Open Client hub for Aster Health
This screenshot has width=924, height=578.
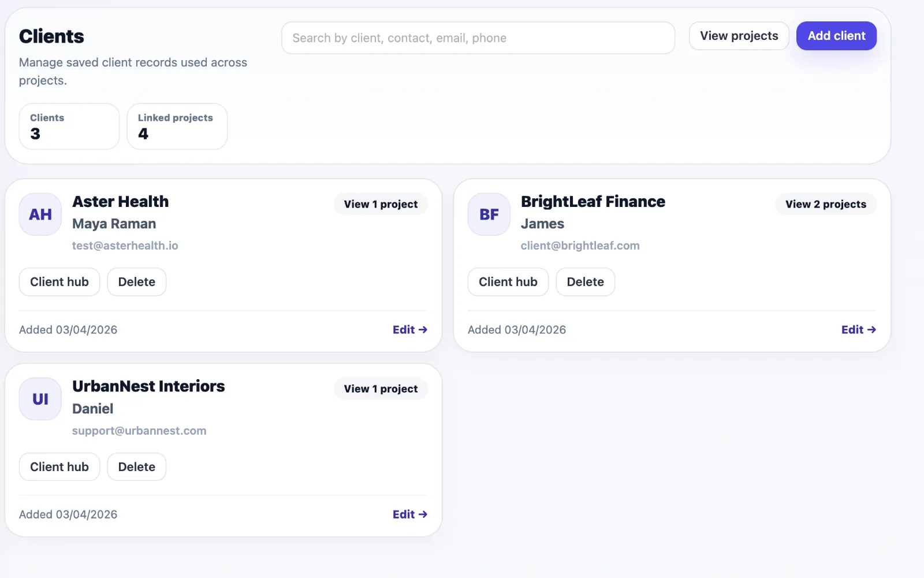click(59, 282)
